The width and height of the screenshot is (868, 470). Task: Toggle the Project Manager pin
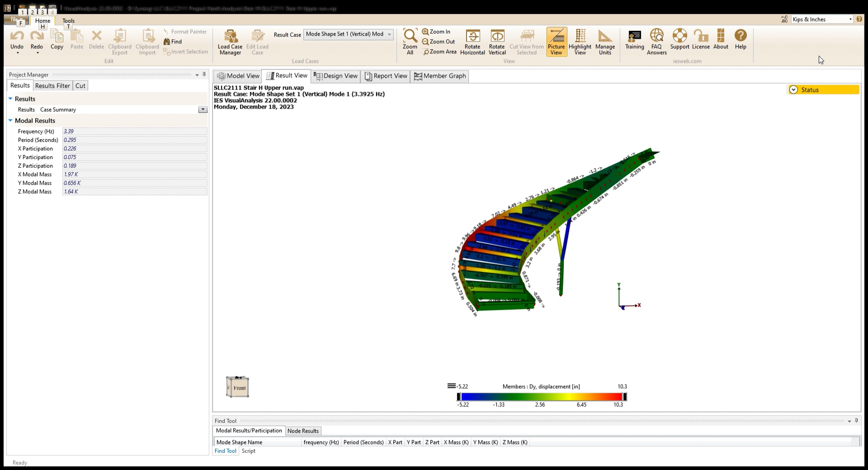204,74
